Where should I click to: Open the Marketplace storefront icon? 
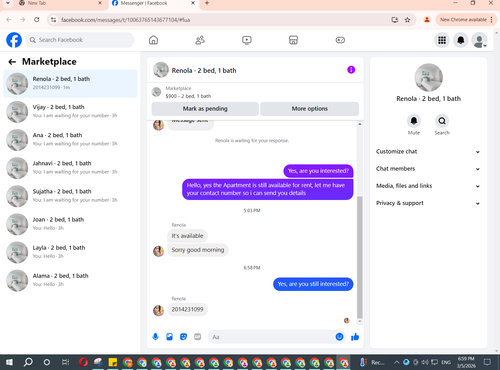(x=293, y=40)
